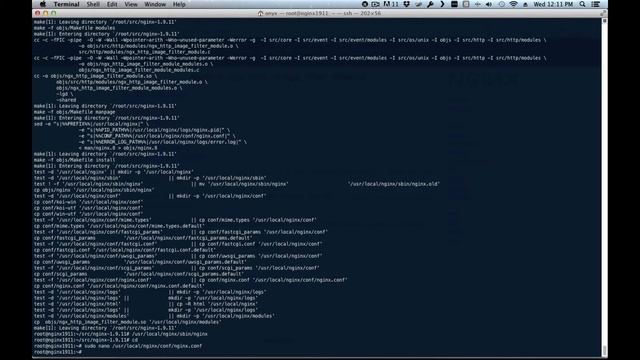Click the last empty shell prompt line
This screenshot has height=360, width=640.
click(x=58, y=352)
